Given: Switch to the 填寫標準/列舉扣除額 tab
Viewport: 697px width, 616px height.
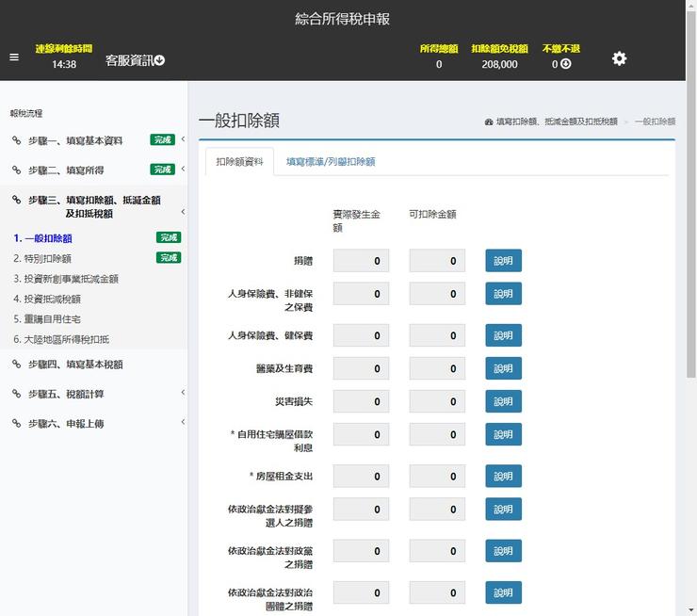Looking at the screenshot, I should (x=330, y=162).
